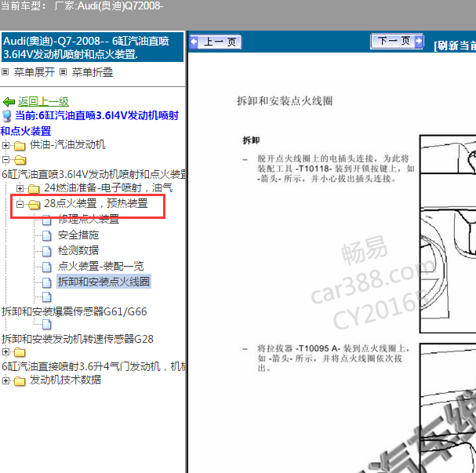This screenshot has width=476, height=473.
Task: Click document icon next to 拆卸和安装点火线圈
Action: point(46,283)
